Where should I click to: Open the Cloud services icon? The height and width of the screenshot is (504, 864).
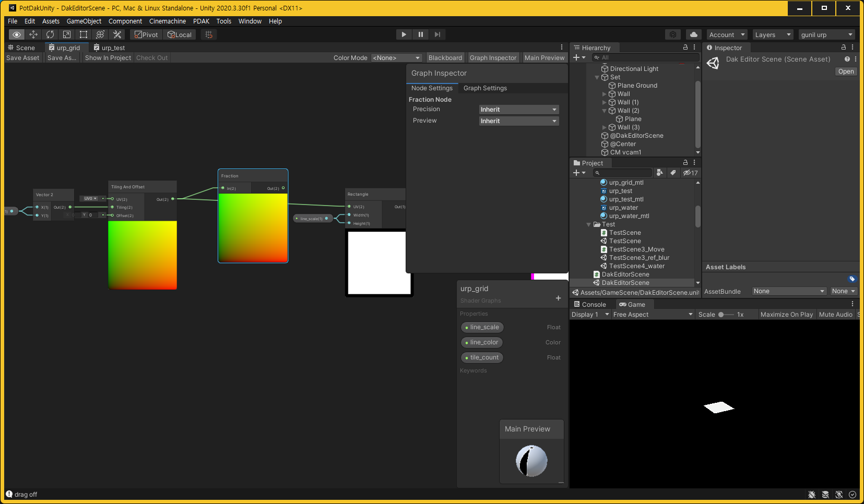[x=694, y=34]
